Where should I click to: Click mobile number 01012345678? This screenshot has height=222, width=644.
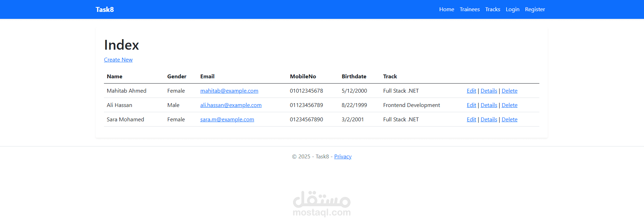(306, 91)
